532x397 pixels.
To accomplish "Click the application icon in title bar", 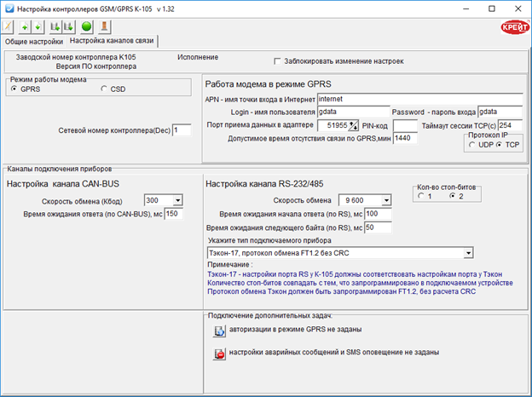I will 9,9.
